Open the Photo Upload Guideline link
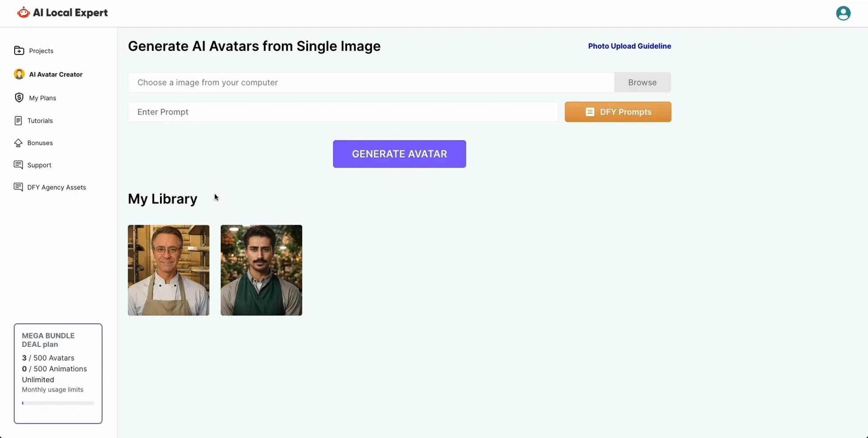 [629, 46]
